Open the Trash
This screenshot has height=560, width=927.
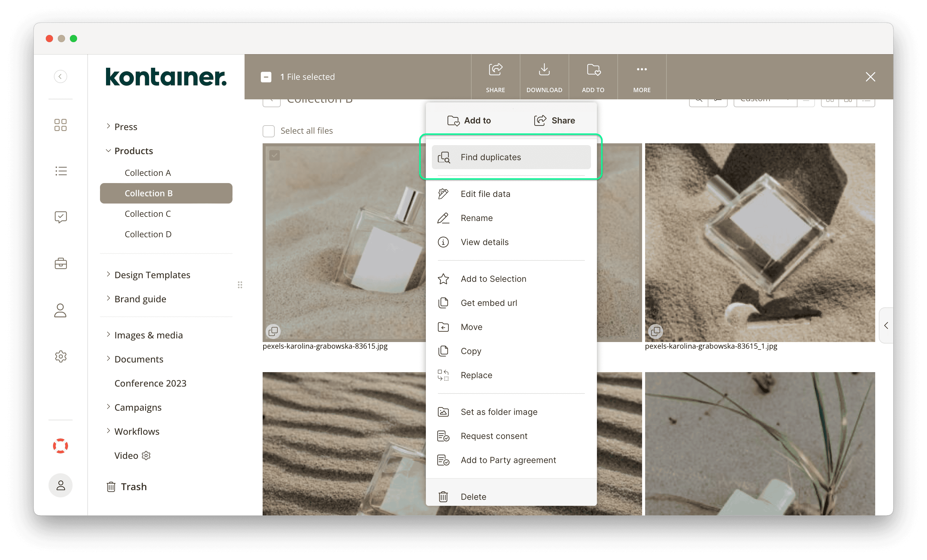point(133,486)
